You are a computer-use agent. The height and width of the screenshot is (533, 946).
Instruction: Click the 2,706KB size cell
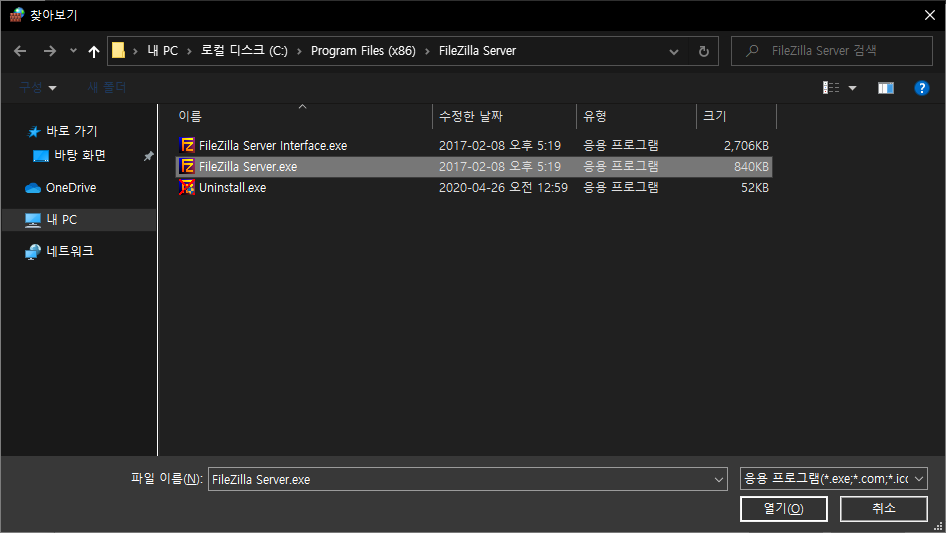point(746,145)
